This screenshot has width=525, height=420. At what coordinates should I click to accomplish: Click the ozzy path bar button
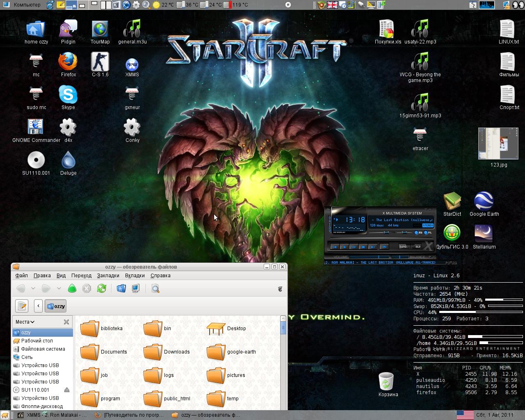tap(55, 306)
